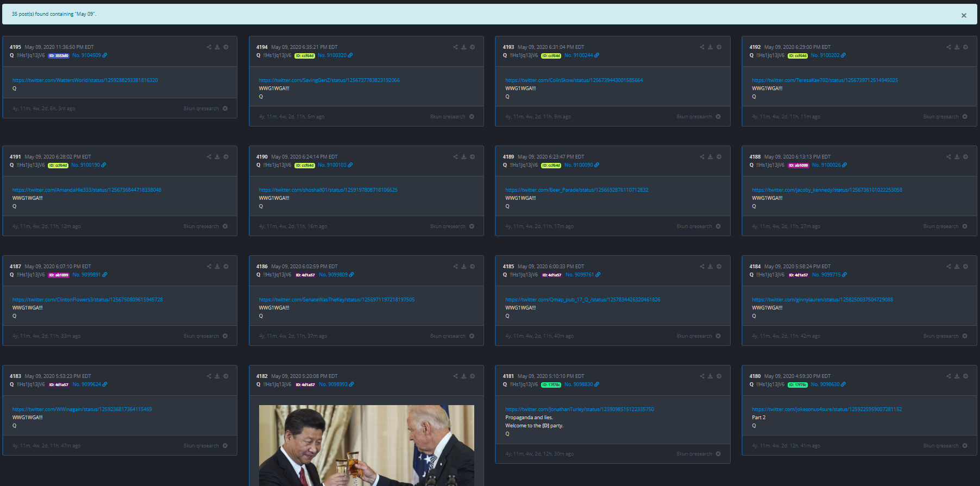Screen dimensions: 980x486
Task: Click the footer circle icon on post 4195
Action: pos(225,109)
